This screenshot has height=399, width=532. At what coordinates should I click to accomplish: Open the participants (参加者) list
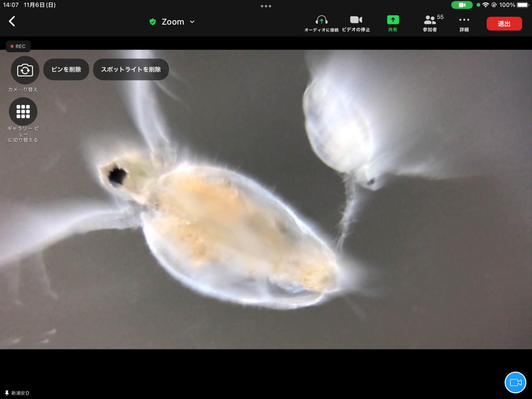430,23
